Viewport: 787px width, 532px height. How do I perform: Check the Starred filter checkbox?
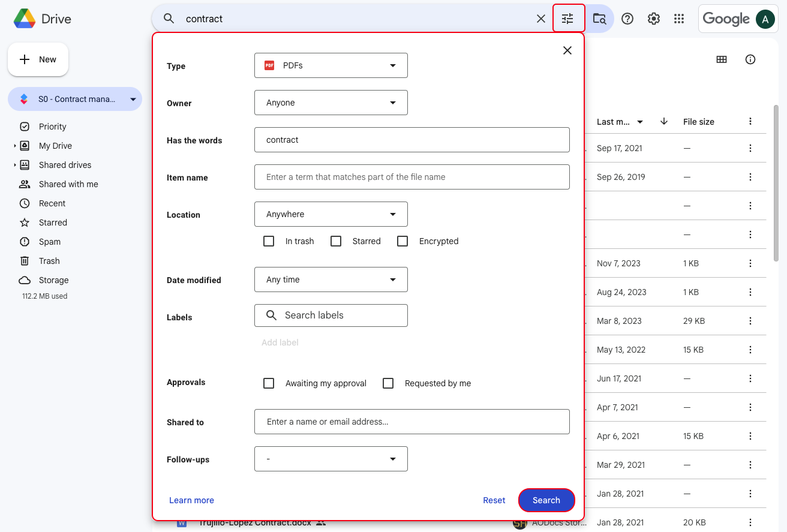tap(336, 241)
